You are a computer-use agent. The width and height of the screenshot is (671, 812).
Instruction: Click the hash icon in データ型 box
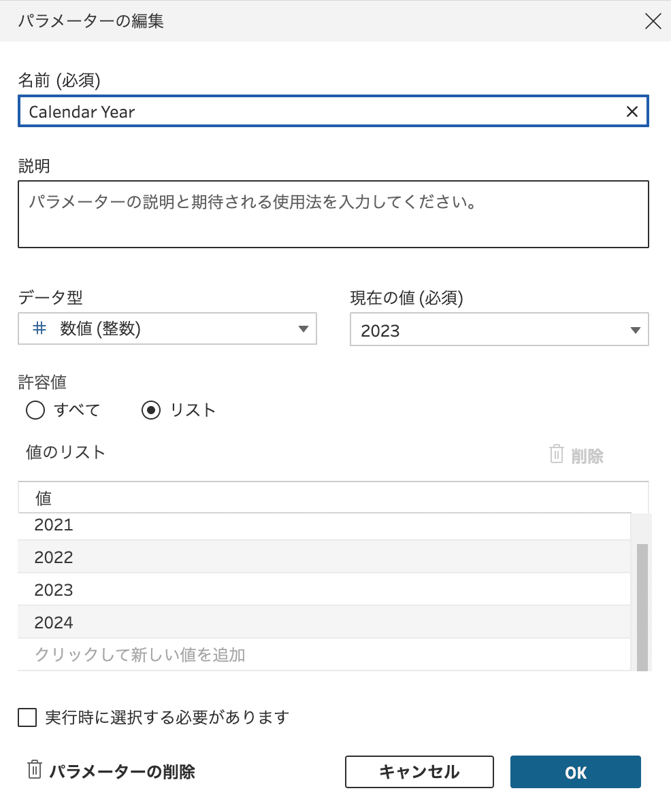click(39, 328)
